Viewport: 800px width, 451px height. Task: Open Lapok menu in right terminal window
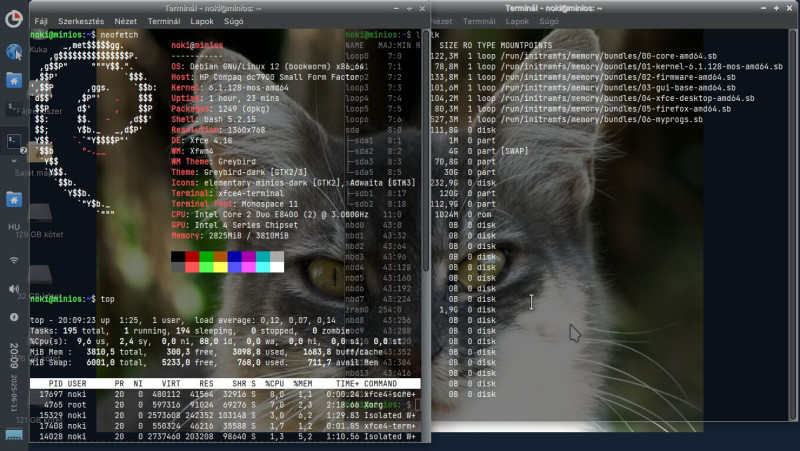tap(517, 21)
